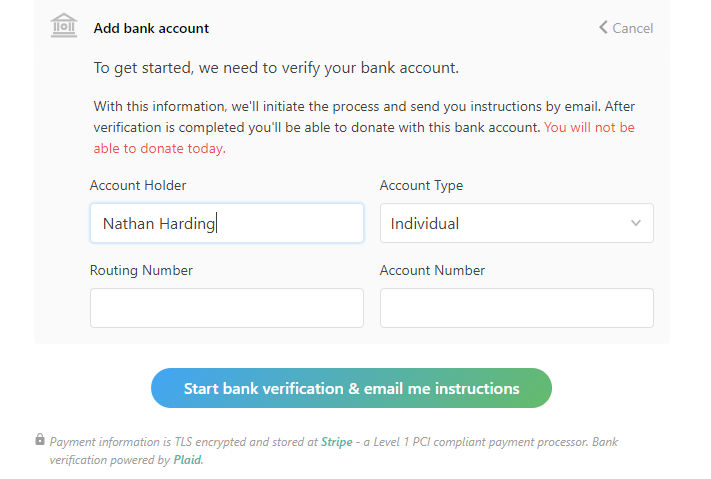Click the Account Number label
The width and height of the screenshot is (711, 479).
tap(432, 270)
